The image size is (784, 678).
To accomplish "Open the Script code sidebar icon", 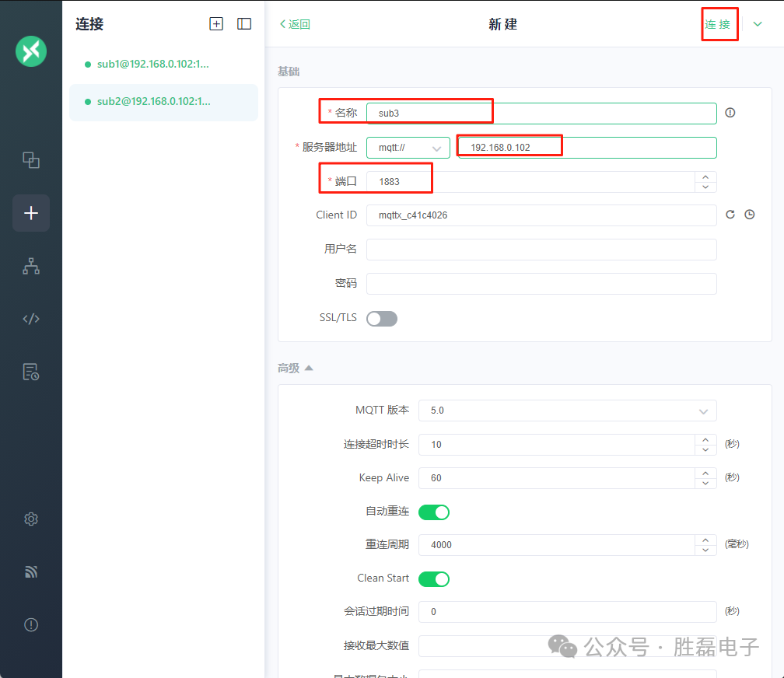I will point(31,319).
